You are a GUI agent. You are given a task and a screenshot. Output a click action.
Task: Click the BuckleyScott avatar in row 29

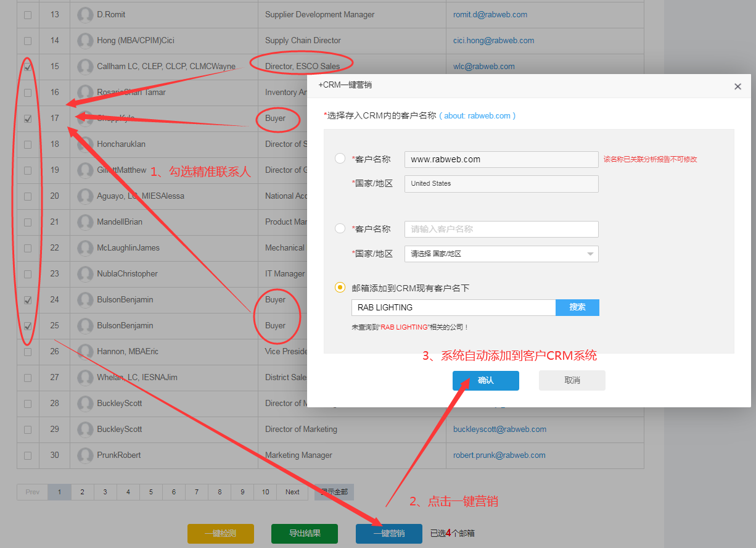[85, 430]
